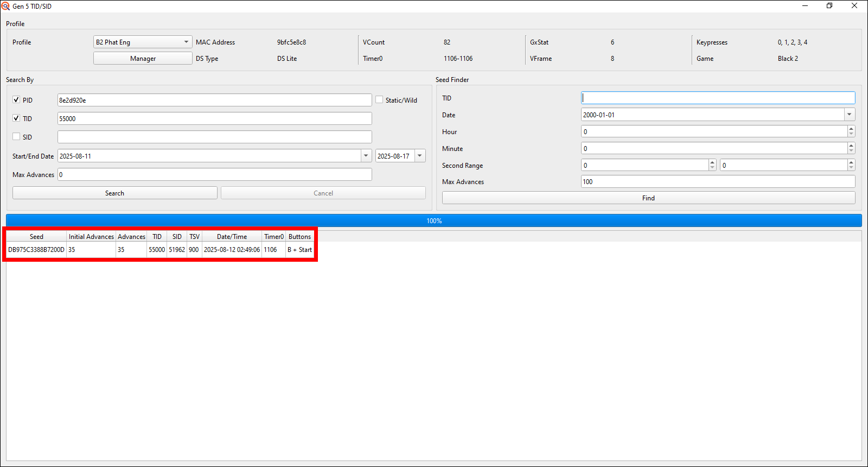Image resolution: width=868 pixels, height=467 pixels.
Task: Click the Max Advances search input field
Action: point(214,174)
